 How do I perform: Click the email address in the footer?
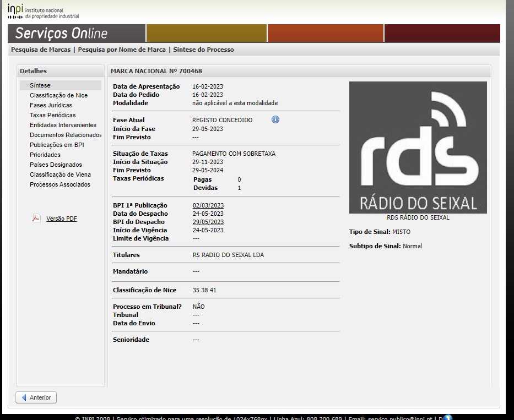tap(400, 418)
